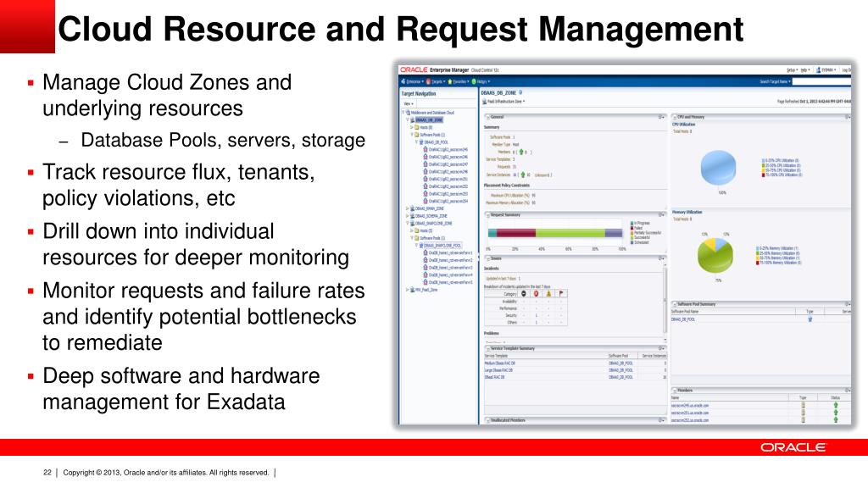
Task: Click the CPU Utilization pie chart
Action: (719, 168)
